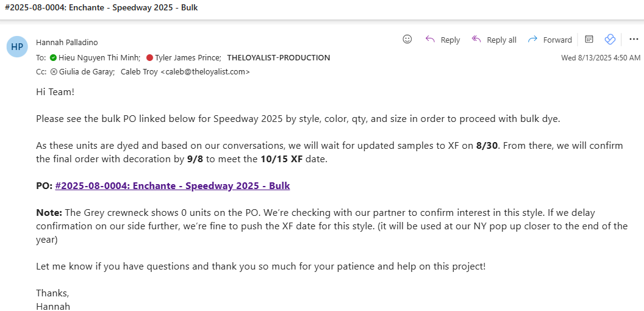Image resolution: width=644 pixels, height=311 pixels.
Task: Open the more actions ellipsis menu
Action: coord(633,39)
